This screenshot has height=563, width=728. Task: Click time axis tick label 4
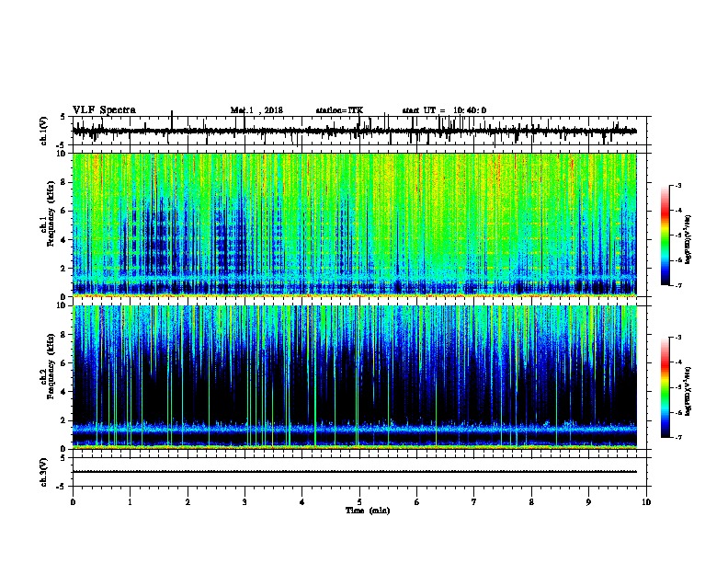tap(302, 502)
